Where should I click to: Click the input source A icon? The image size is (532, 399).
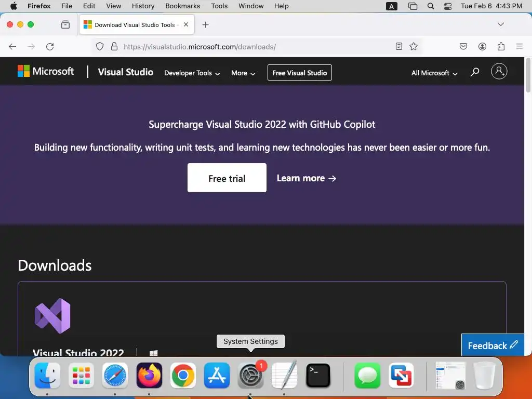[392, 6]
